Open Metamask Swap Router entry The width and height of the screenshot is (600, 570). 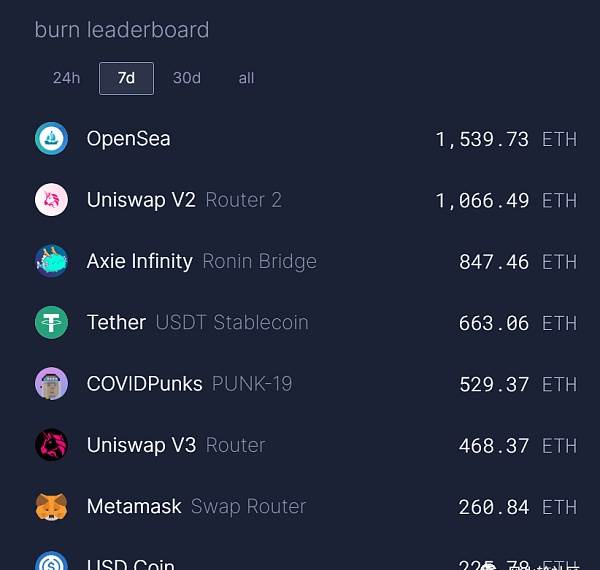pos(305,506)
